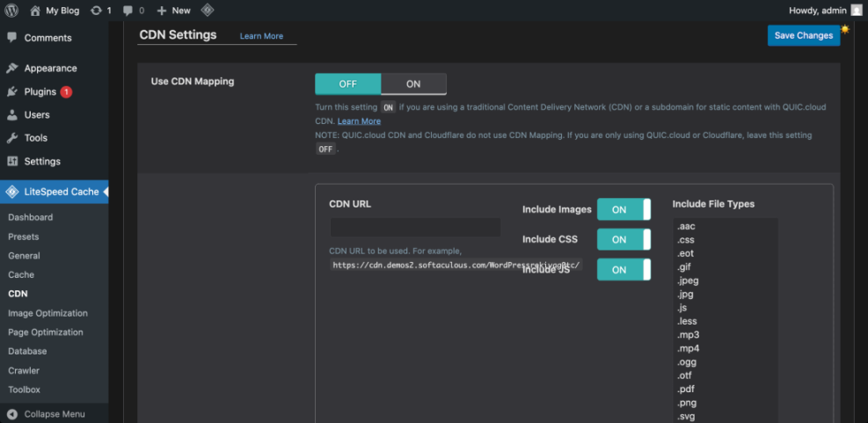Click the Howdy, admin account link
This screenshot has width=868, height=423.
coord(818,11)
